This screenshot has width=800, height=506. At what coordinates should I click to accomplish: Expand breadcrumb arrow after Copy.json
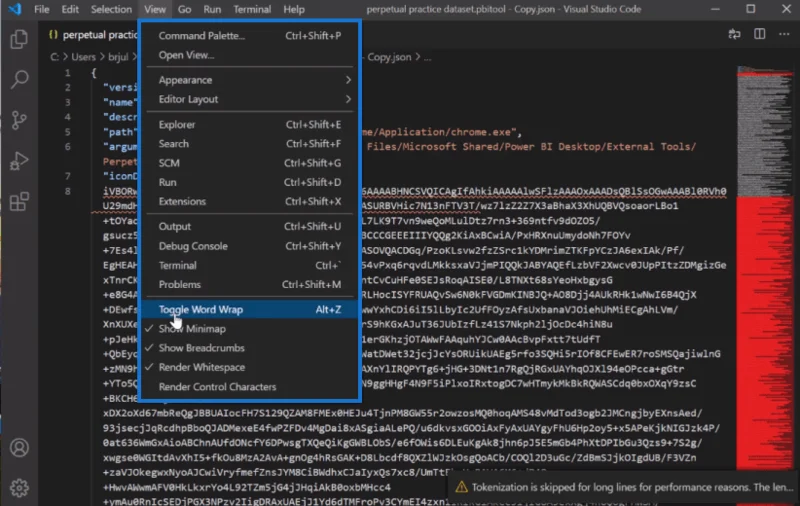click(417, 57)
